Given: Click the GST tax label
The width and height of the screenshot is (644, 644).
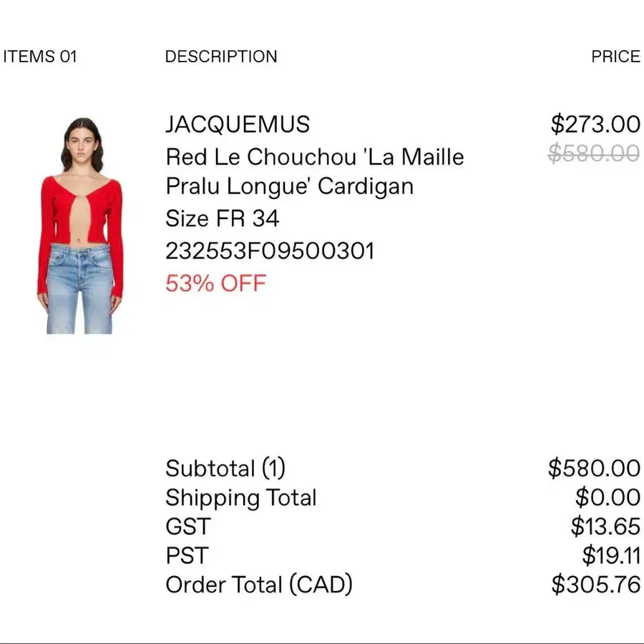Looking at the screenshot, I should 187,527.
